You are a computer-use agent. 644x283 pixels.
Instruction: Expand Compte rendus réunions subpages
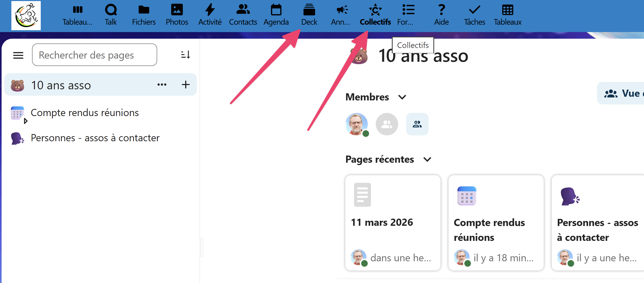point(26,121)
